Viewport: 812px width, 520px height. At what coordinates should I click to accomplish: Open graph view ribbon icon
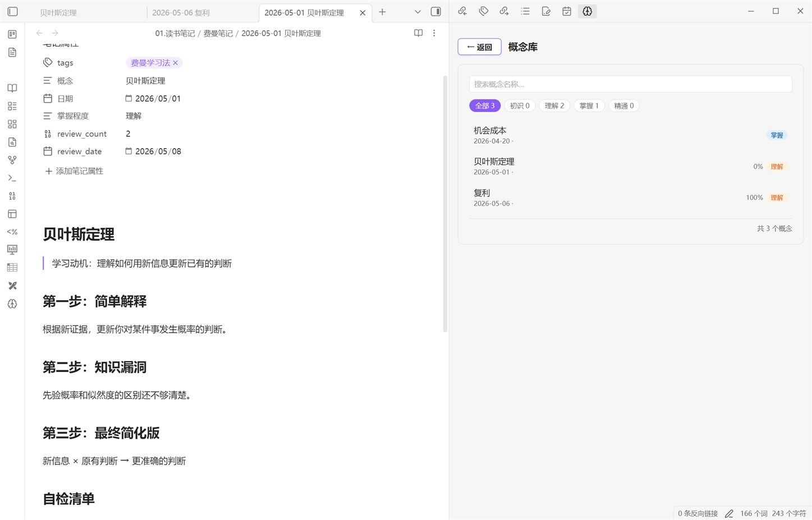click(x=12, y=160)
